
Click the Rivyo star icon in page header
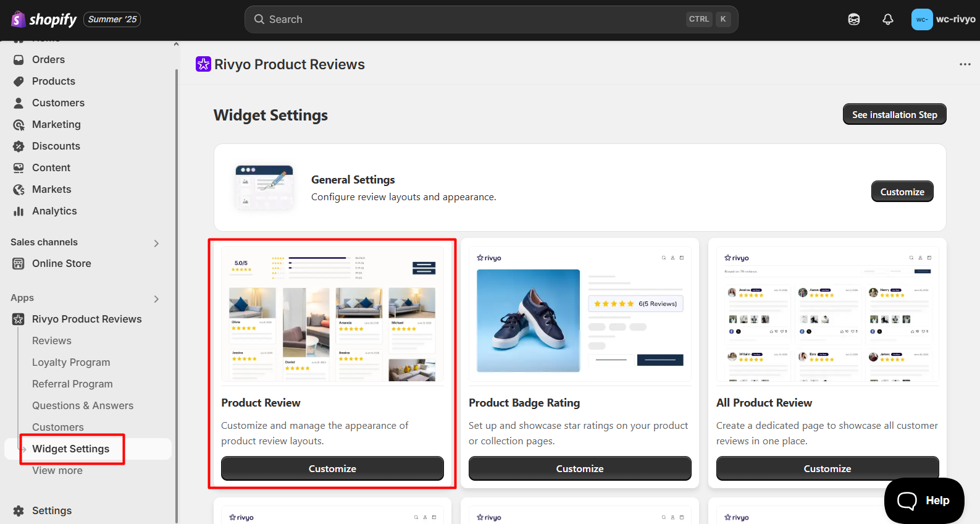(x=203, y=64)
